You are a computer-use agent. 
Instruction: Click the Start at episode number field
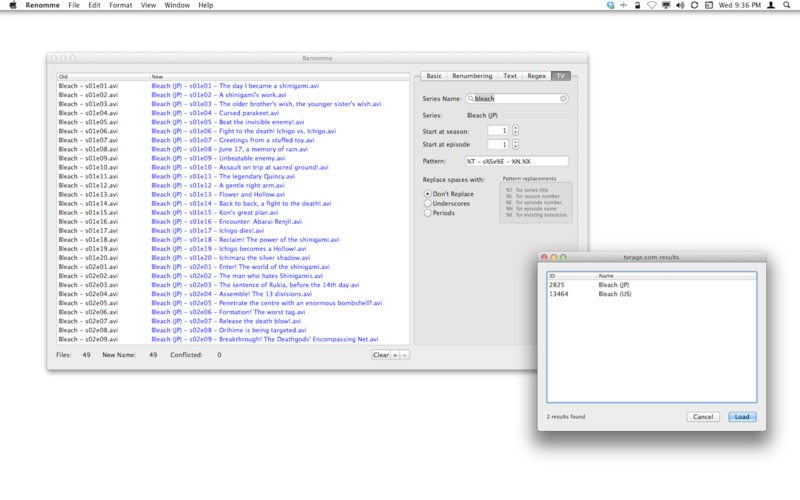(x=498, y=144)
